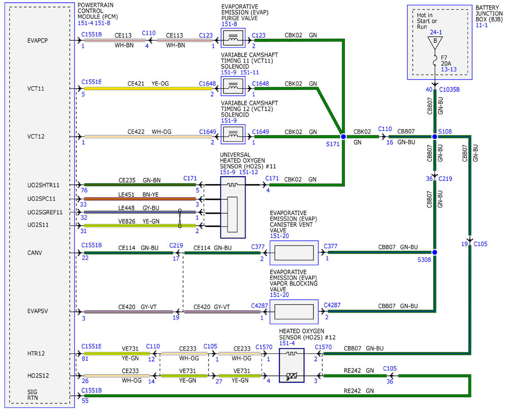Click the VCT11 solenoid symbol

pyautogui.click(x=233, y=88)
